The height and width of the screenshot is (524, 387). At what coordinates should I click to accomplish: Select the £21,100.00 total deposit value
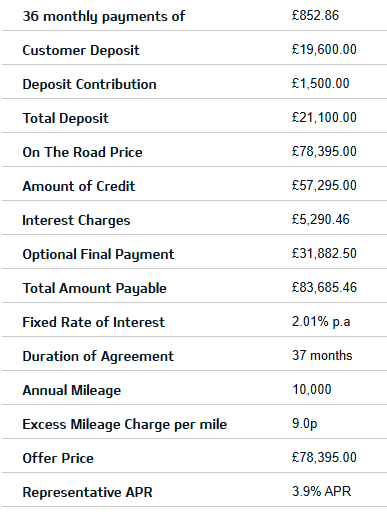coord(324,117)
